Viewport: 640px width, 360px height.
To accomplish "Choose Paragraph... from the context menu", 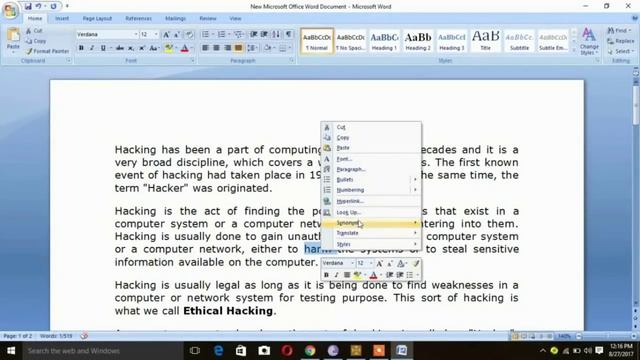I will [x=371, y=169].
